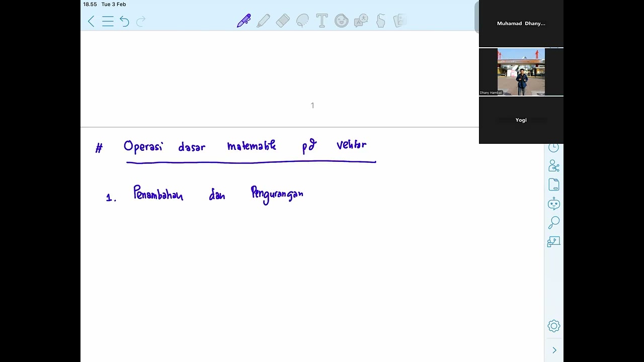Click the handwritten word "vektor"

(352, 145)
